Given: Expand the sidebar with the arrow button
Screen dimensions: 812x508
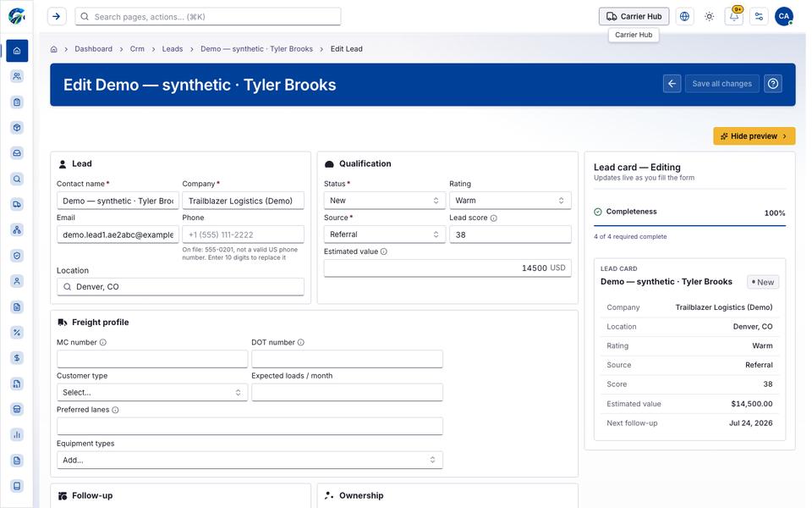Looking at the screenshot, I should pos(57,16).
